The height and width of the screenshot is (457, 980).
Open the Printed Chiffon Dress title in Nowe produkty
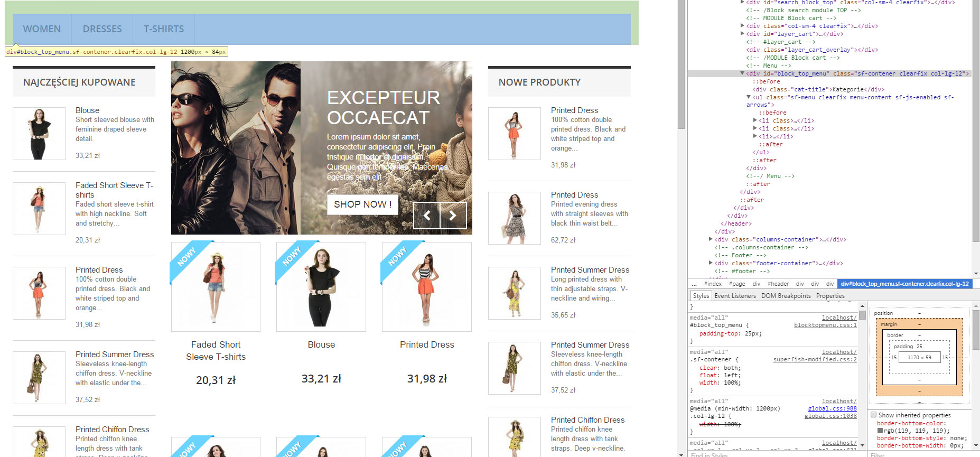coord(587,419)
